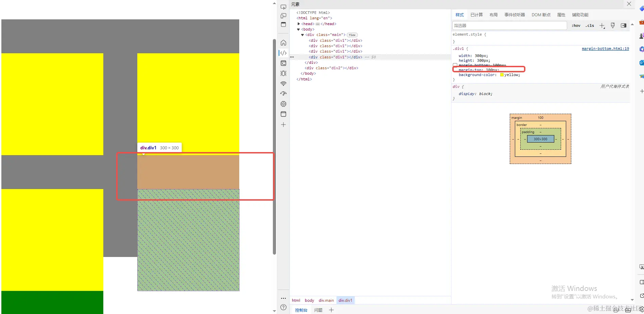Open the Performance gauge icon
644x314 pixels.
click(283, 94)
